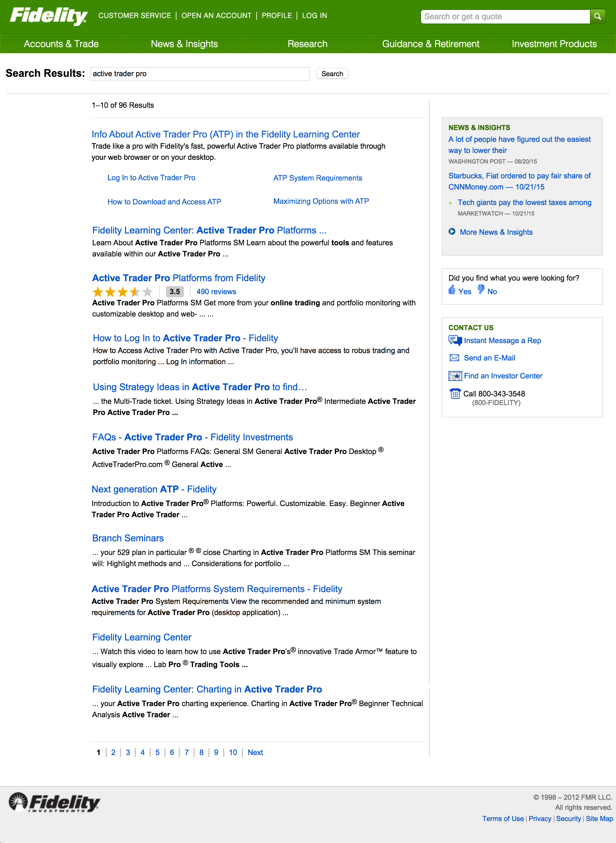Open the 490 reviews link
The height and width of the screenshot is (843, 616).
pos(216,292)
